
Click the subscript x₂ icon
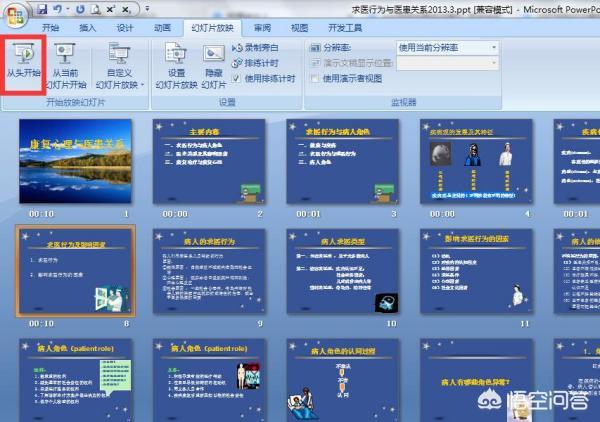tap(126, 9)
